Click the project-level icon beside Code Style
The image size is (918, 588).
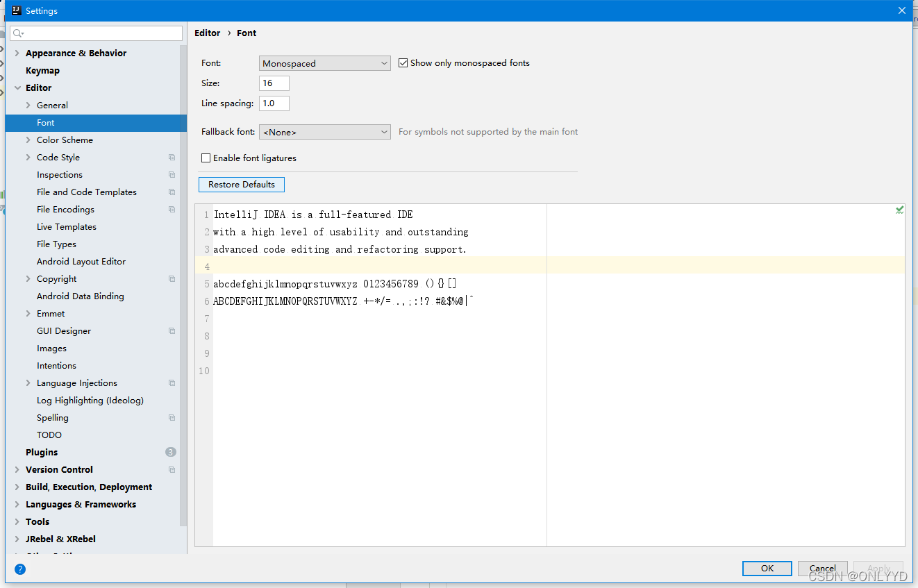(x=172, y=158)
